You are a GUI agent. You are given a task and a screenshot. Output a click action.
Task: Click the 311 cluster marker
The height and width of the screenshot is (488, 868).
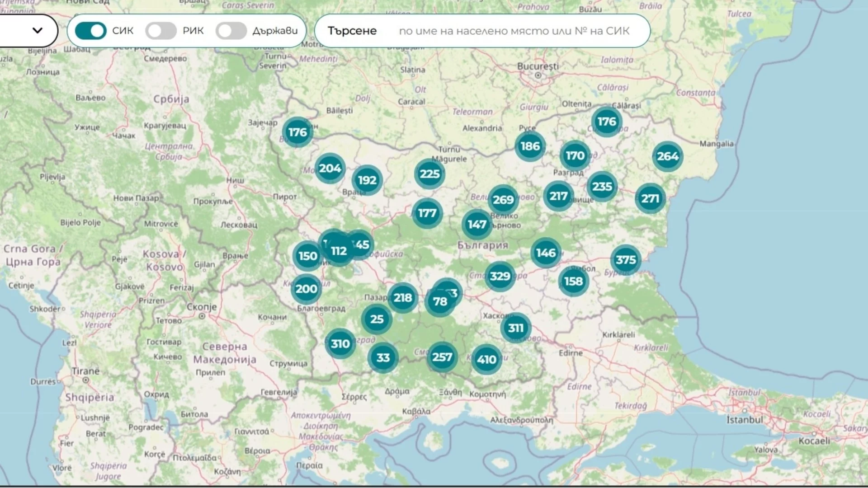pyautogui.click(x=516, y=328)
